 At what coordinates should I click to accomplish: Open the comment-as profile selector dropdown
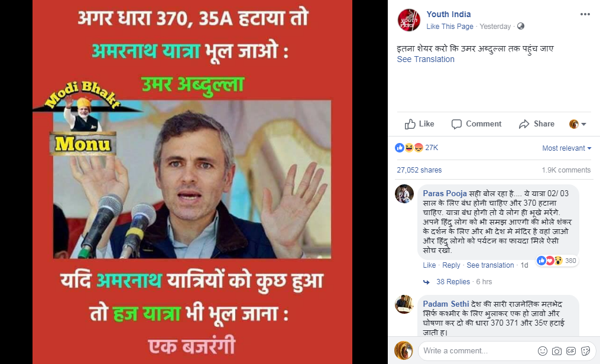pos(578,124)
